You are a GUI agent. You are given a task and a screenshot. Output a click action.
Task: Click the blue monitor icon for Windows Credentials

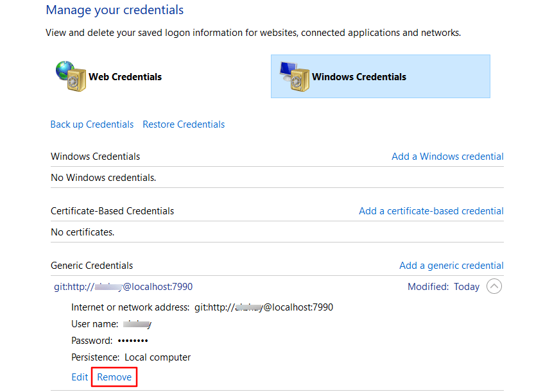coord(289,69)
